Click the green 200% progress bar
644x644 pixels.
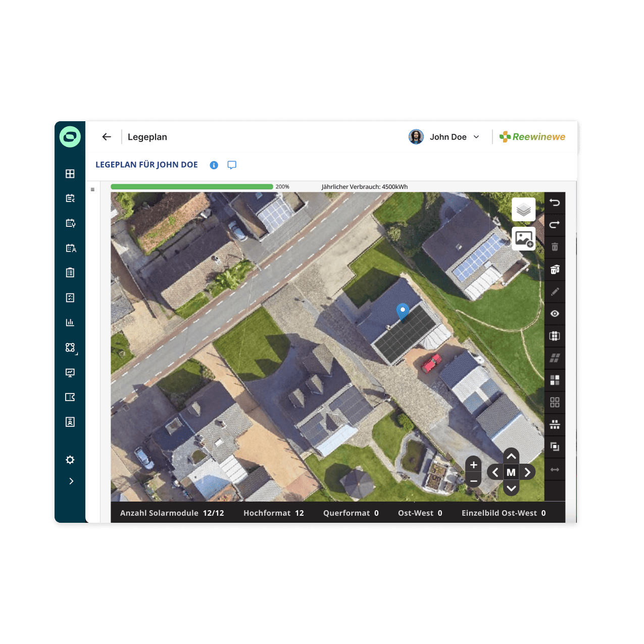tap(192, 186)
